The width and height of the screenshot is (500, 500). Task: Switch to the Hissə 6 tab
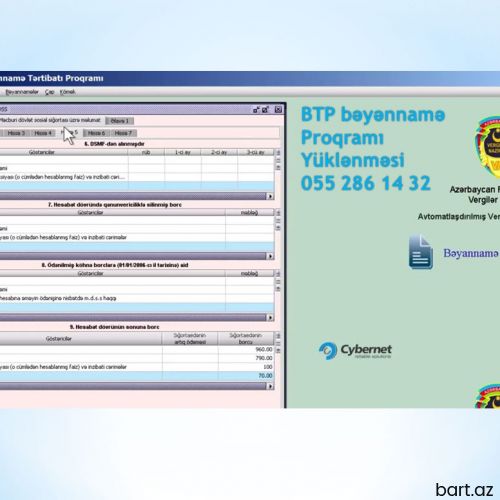click(96, 133)
